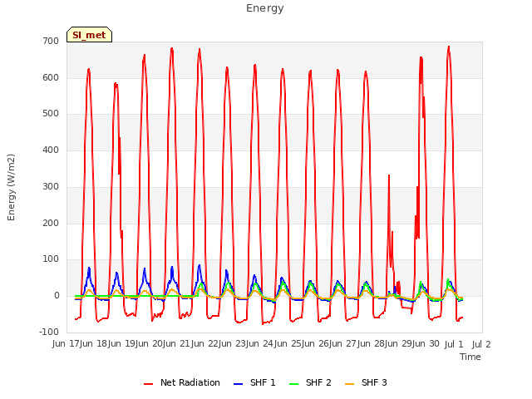Click the Jun 20 x-axis date label
The width and height of the screenshot is (532, 399).
[150, 344]
